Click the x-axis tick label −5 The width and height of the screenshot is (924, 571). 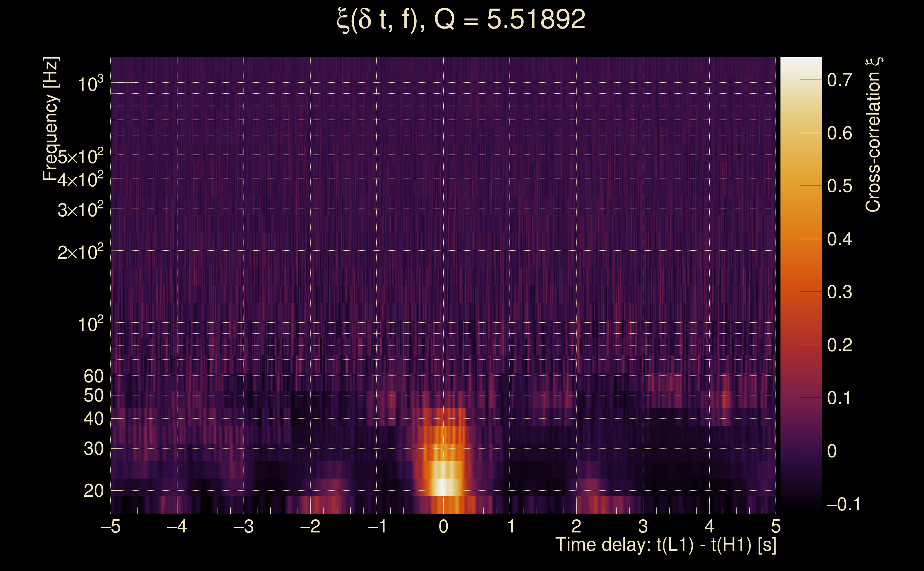click(x=111, y=527)
